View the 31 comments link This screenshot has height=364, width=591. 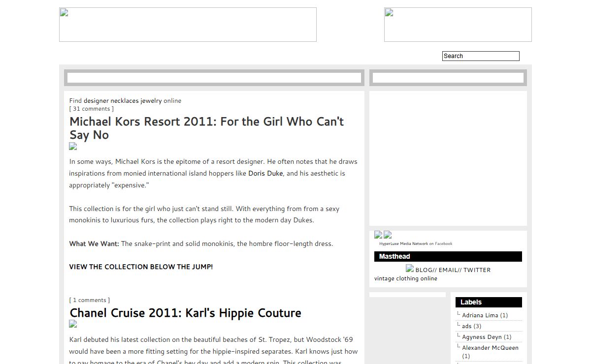(x=92, y=109)
